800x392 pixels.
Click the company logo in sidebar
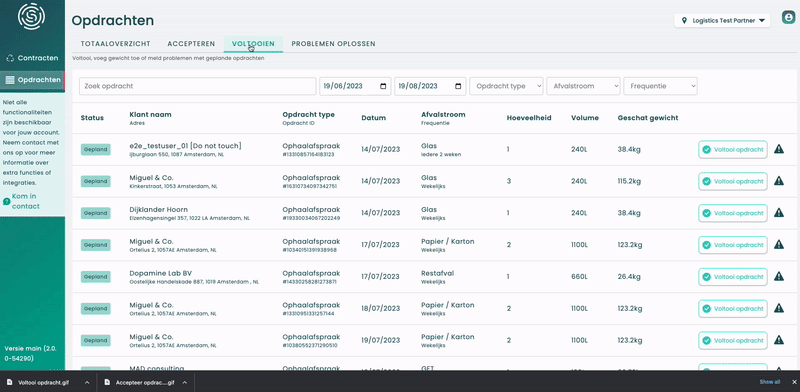pyautogui.click(x=32, y=16)
